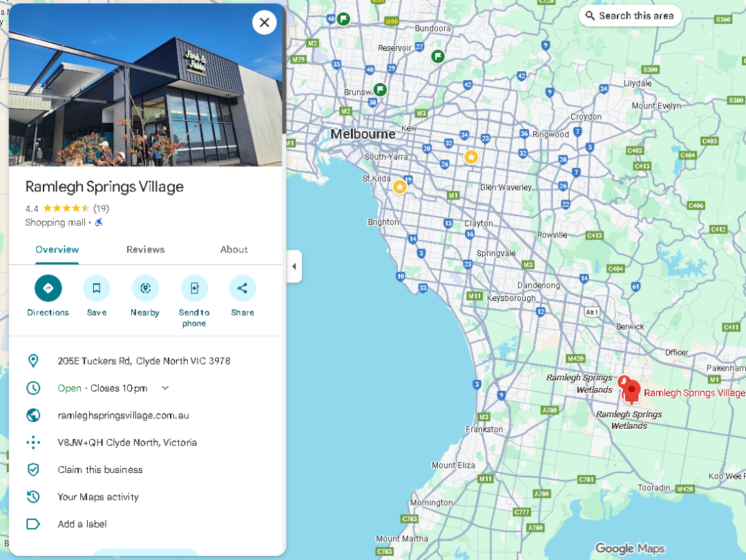The height and width of the screenshot is (560, 746).
Task: Click Claim this business
Action: [100, 470]
